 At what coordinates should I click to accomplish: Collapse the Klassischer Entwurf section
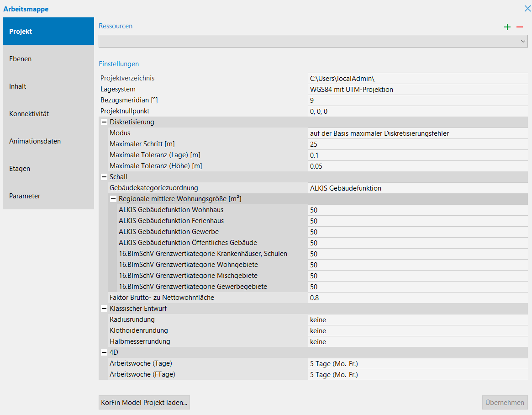(x=104, y=309)
